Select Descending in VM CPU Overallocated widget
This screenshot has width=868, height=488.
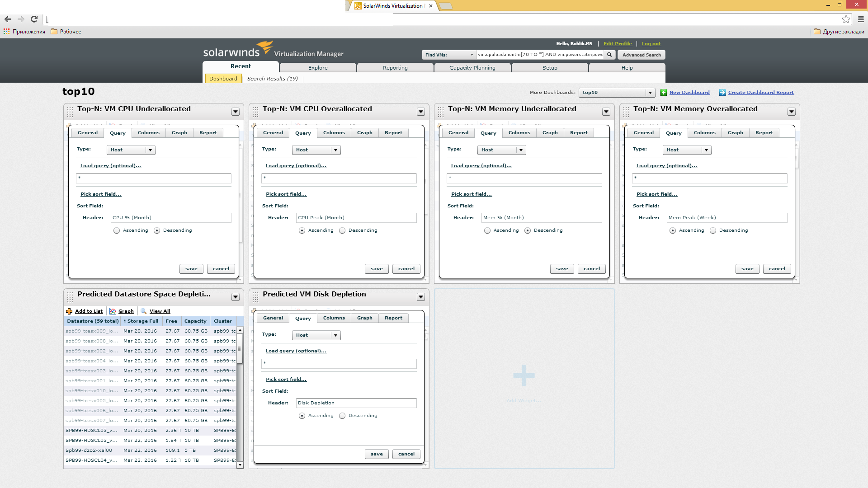pyautogui.click(x=342, y=230)
